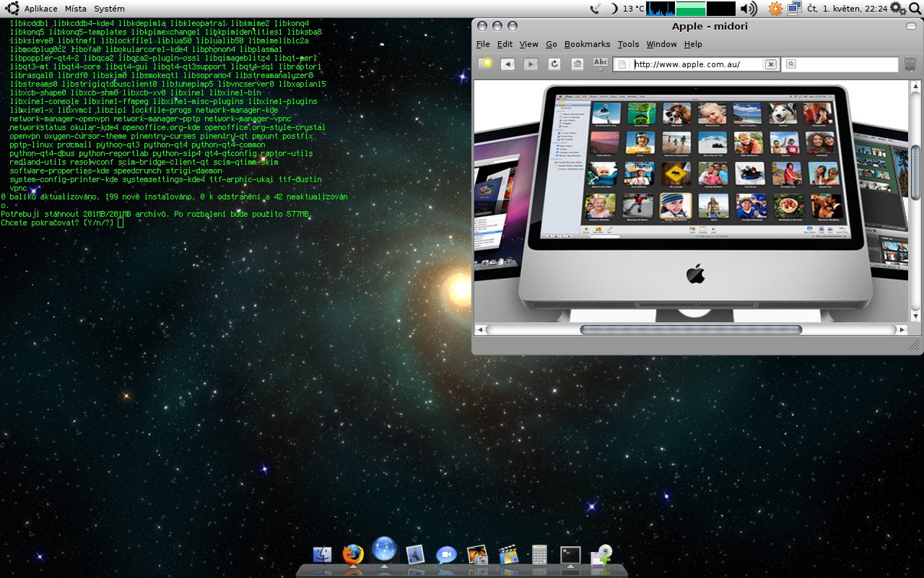Launch the video chat icon in dock
Viewport: 924px width, 578px height.
[446, 554]
